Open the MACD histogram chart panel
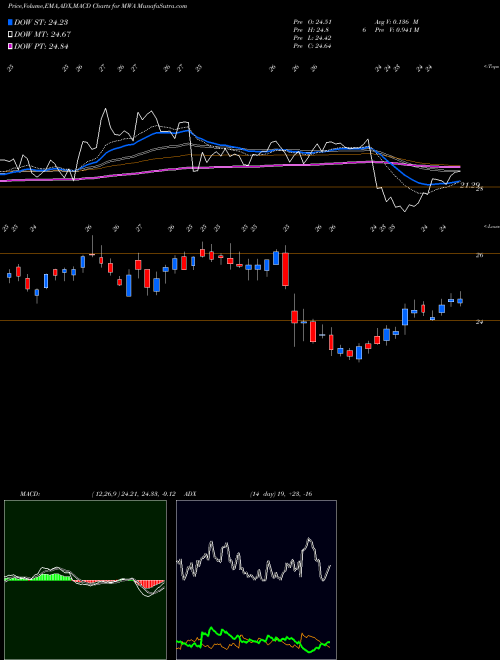 85,580
